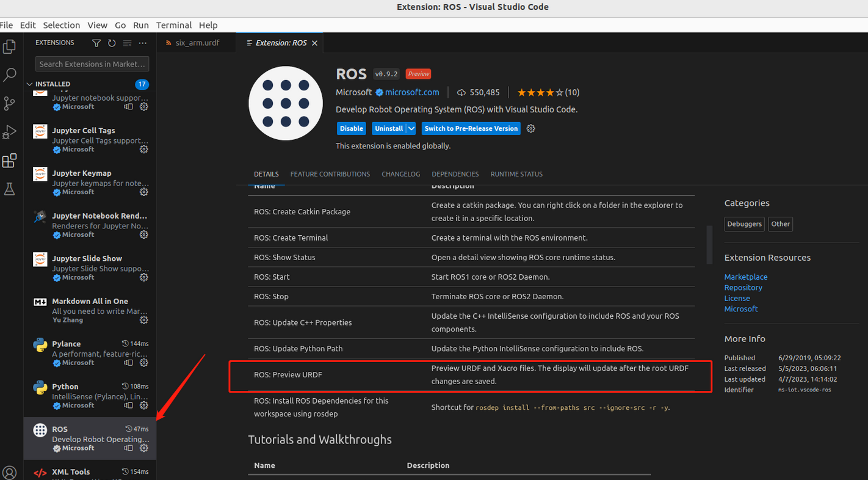868x480 pixels.
Task: Click sync icon on Pylance row
Action: click(129, 363)
